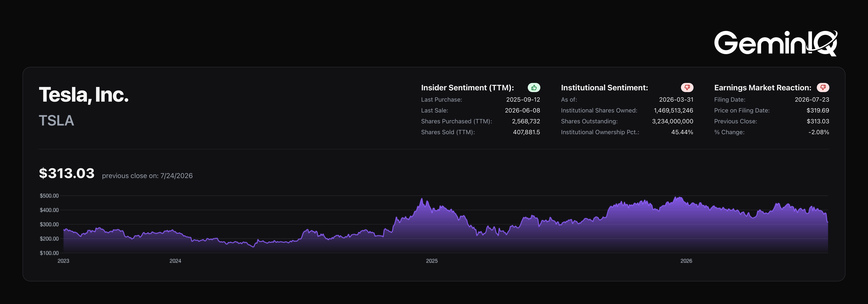The height and width of the screenshot is (304, 868).
Task: Click the Institutional Sentiment heading
Action: (605, 88)
